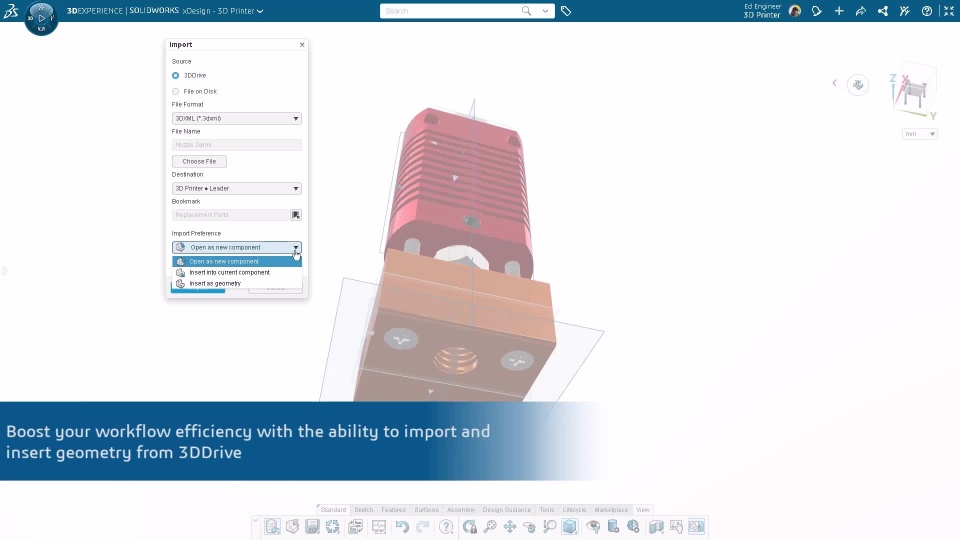960x540 pixels.
Task: Click the Choose File button
Action: (199, 162)
